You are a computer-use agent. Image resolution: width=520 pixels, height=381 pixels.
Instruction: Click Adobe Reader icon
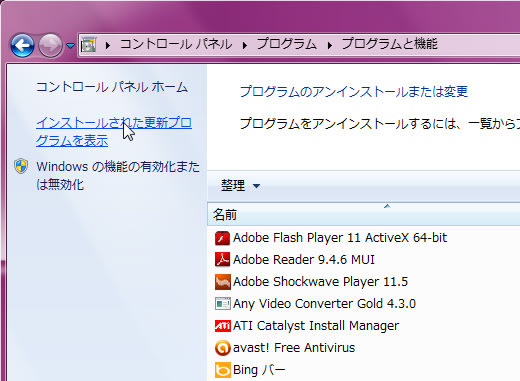click(222, 260)
